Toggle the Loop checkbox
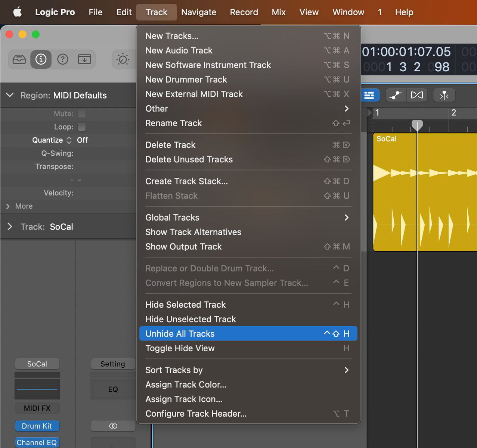This screenshot has width=477, height=448. tap(81, 127)
